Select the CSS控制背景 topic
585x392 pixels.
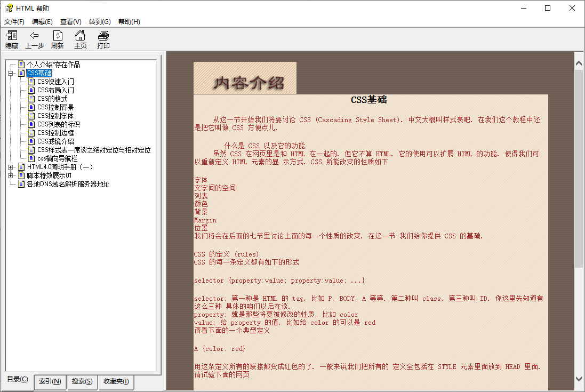[55, 107]
